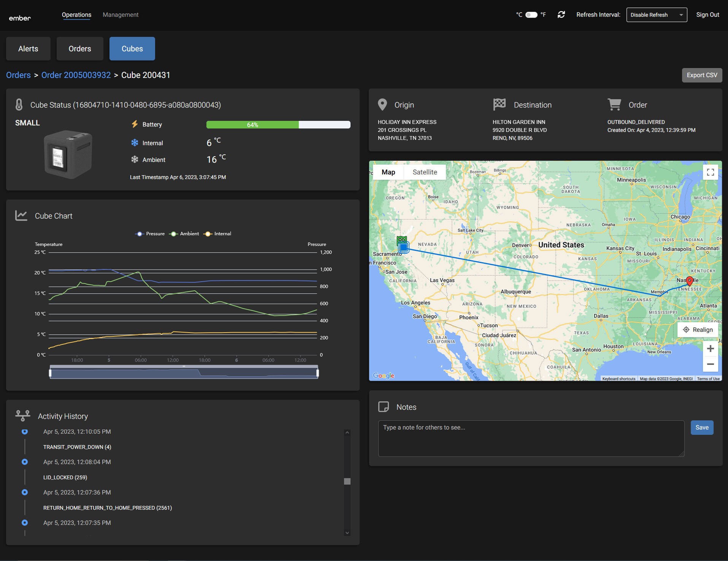Click the blue cube marker near Reno
Viewport: 728px width, 561px height.
(x=404, y=247)
